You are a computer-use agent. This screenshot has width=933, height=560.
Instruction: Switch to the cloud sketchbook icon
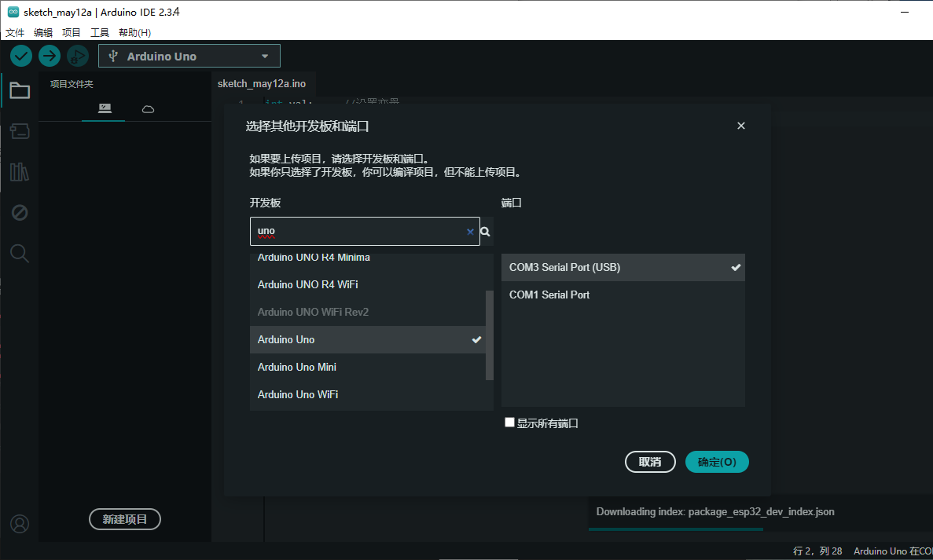click(x=148, y=109)
